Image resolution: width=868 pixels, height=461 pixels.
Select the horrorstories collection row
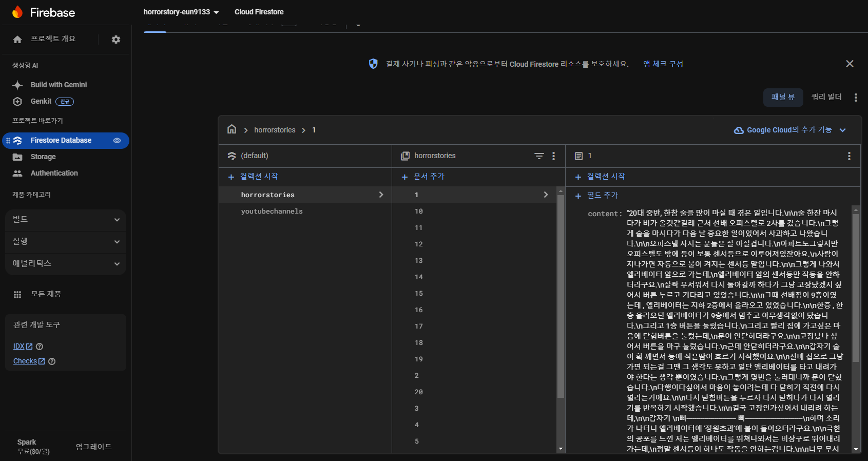coord(305,195)
